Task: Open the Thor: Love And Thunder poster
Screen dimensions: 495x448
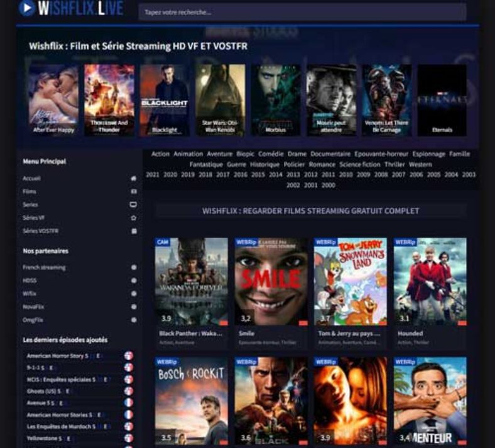Action: coord(109,100)
